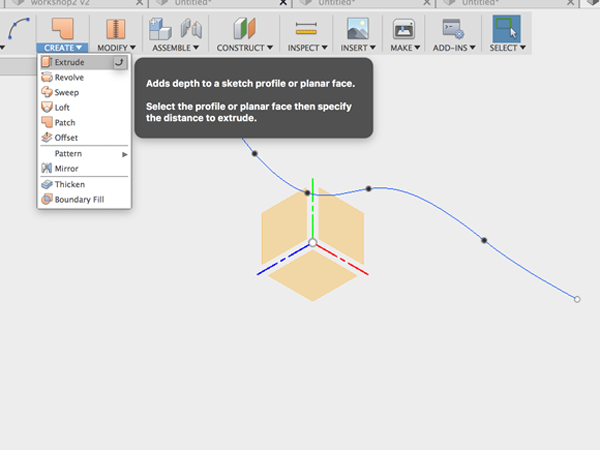Click the Make 3D print icon
The height and width of the screenshot is (450, 600).
coord(404,29)
